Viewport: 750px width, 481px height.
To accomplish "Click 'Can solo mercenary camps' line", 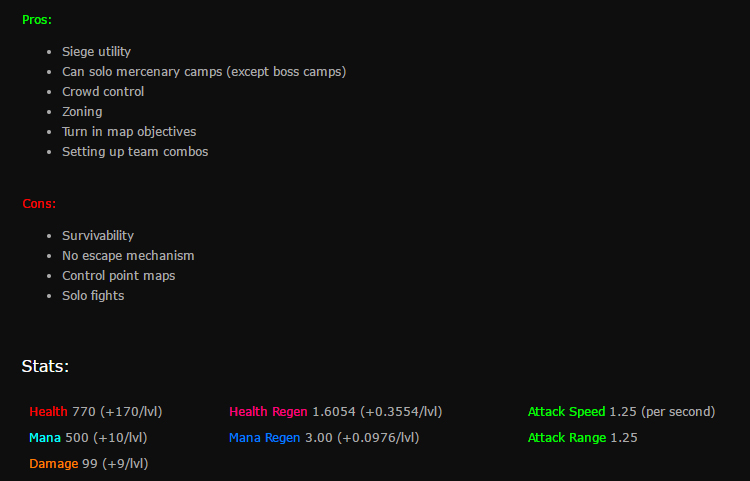I will (x=204, y=72).
